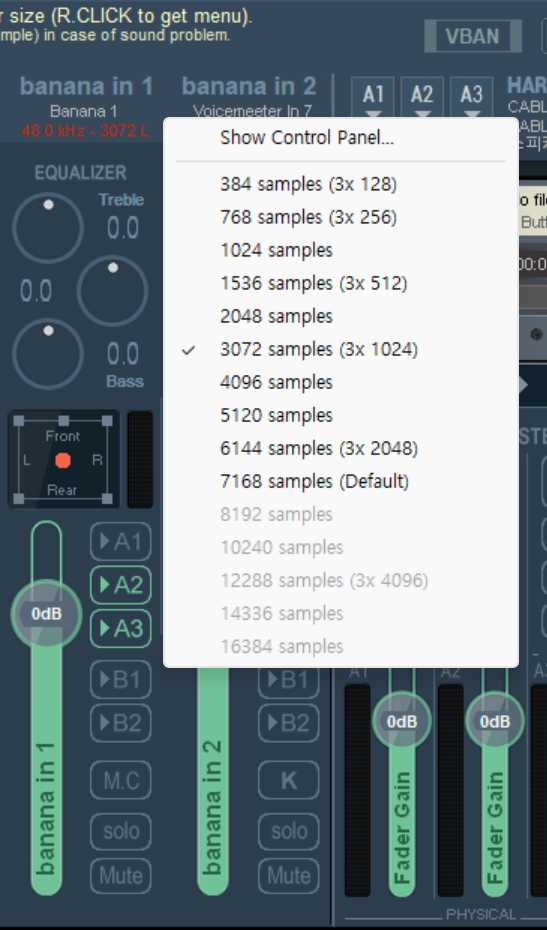
Task: Open the A1 hardware out dropdown
Action: coord(373,98)
